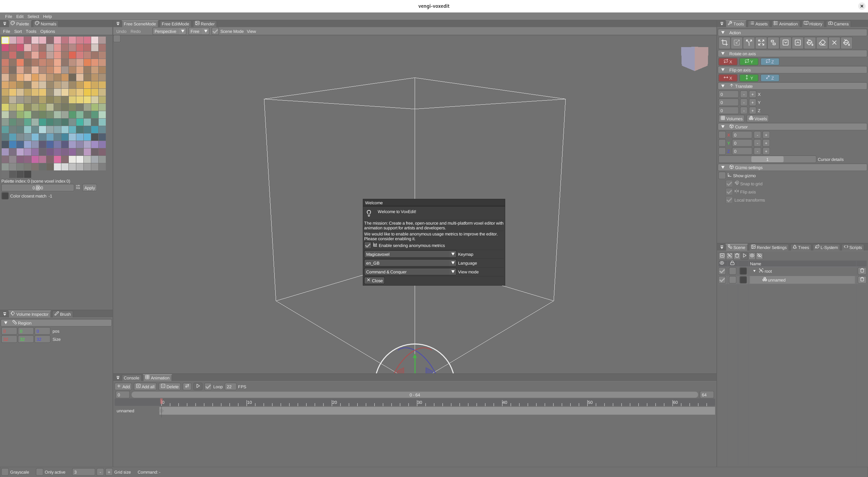
Task: Switch to the Console tab
Action: 131,378
